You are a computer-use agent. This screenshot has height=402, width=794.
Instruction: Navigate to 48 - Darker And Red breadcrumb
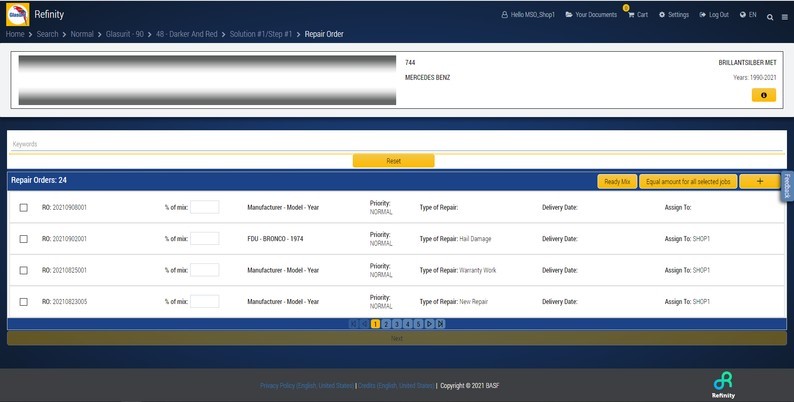[186, 34]
